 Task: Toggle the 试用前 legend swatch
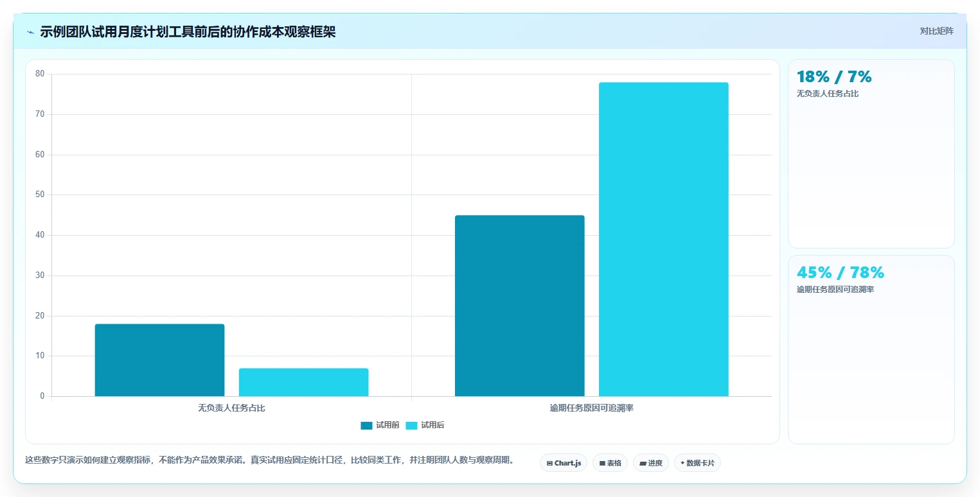coord(366,426)
